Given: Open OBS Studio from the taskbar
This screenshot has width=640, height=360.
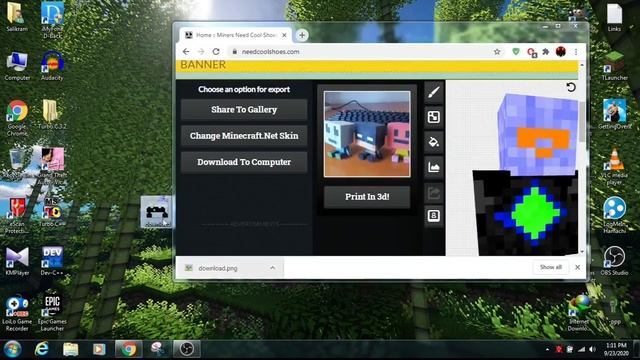Looking at the screenshot, I should 187,349.
